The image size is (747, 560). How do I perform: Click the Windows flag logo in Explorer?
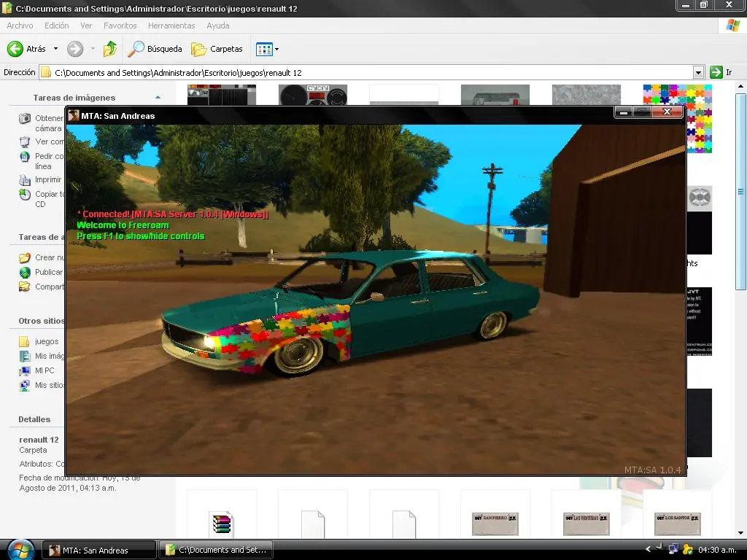(732, 26)
